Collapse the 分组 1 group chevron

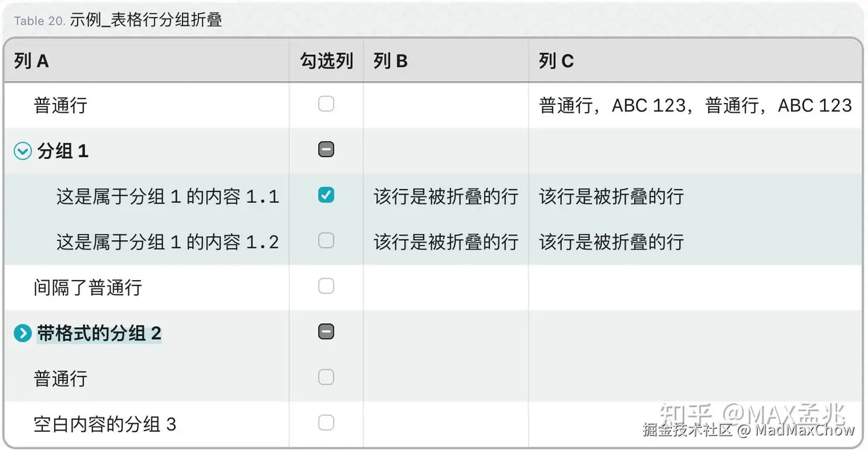(x=22, y=152)
